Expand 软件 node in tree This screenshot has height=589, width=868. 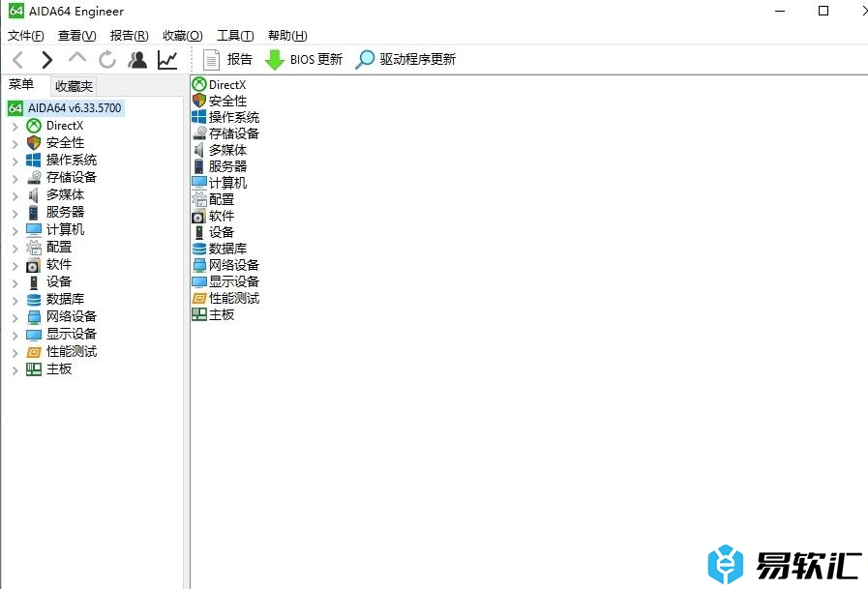point(15,266)
